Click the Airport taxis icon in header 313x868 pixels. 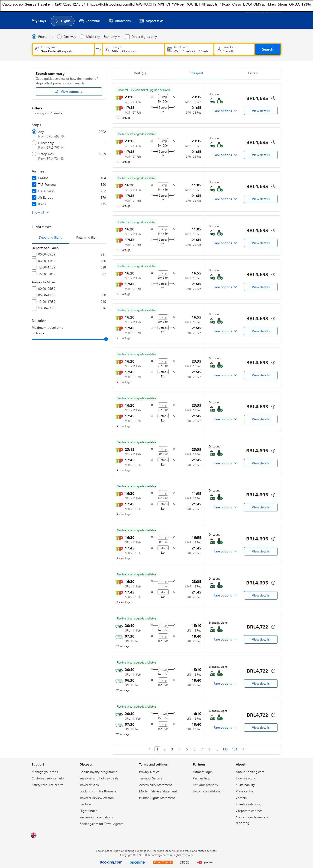click(x=142, y=21)
